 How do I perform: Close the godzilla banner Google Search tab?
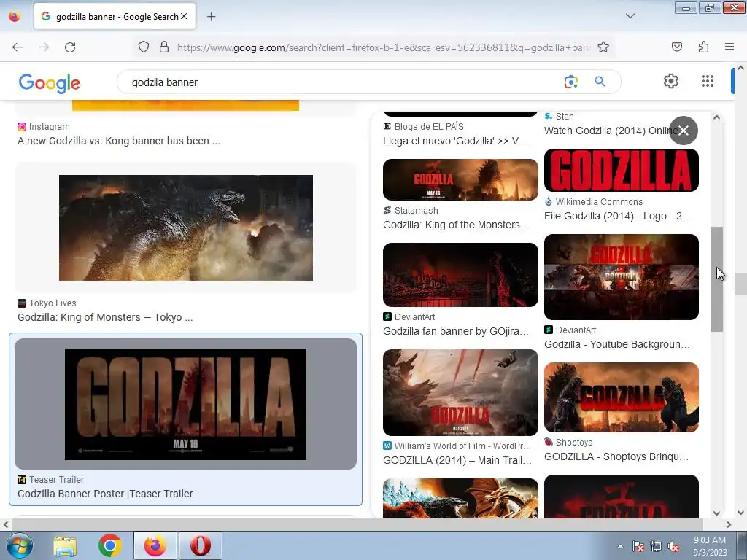[x=184, y=16]
